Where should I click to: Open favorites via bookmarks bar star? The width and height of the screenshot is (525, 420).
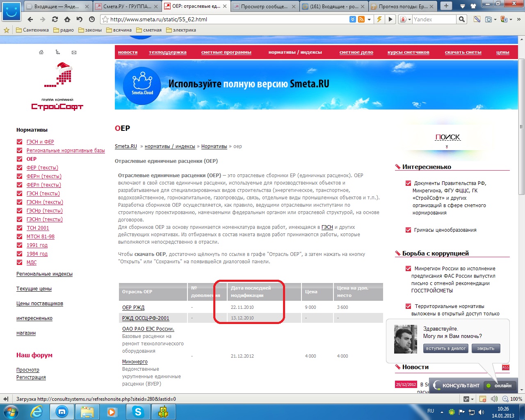click(6, 30)
